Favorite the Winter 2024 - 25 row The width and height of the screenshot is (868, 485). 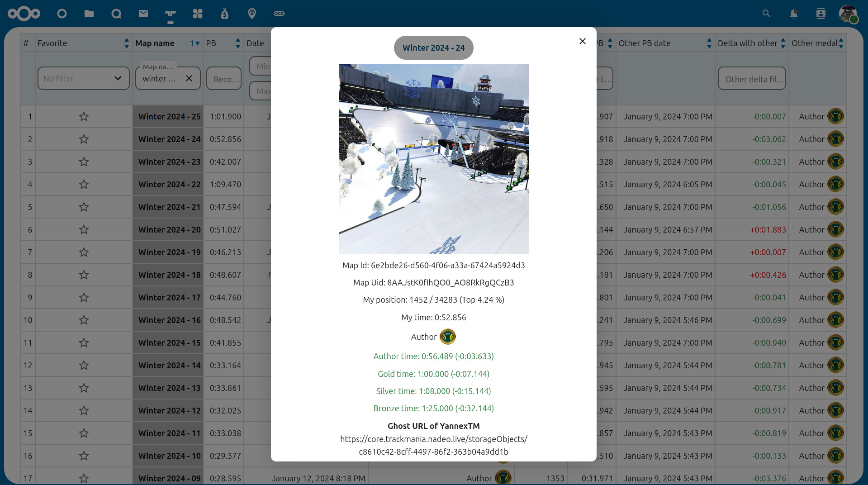pyautogui.click(x=84, y=117)
